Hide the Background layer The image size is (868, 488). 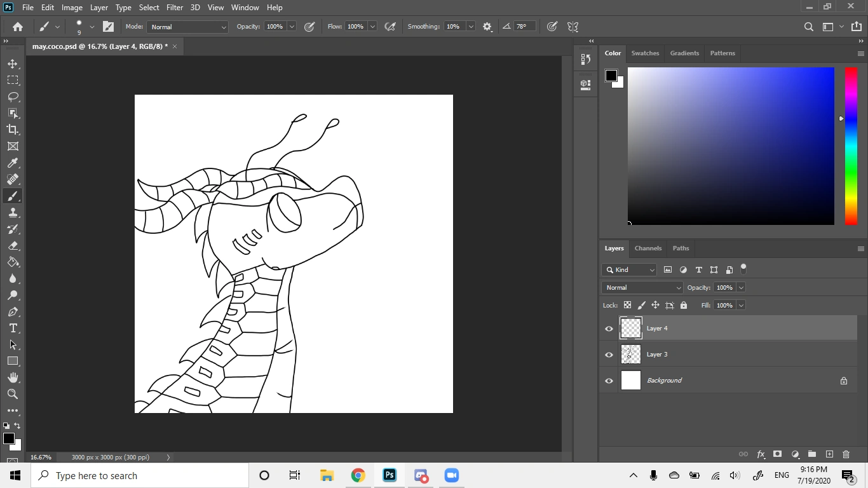609,381
